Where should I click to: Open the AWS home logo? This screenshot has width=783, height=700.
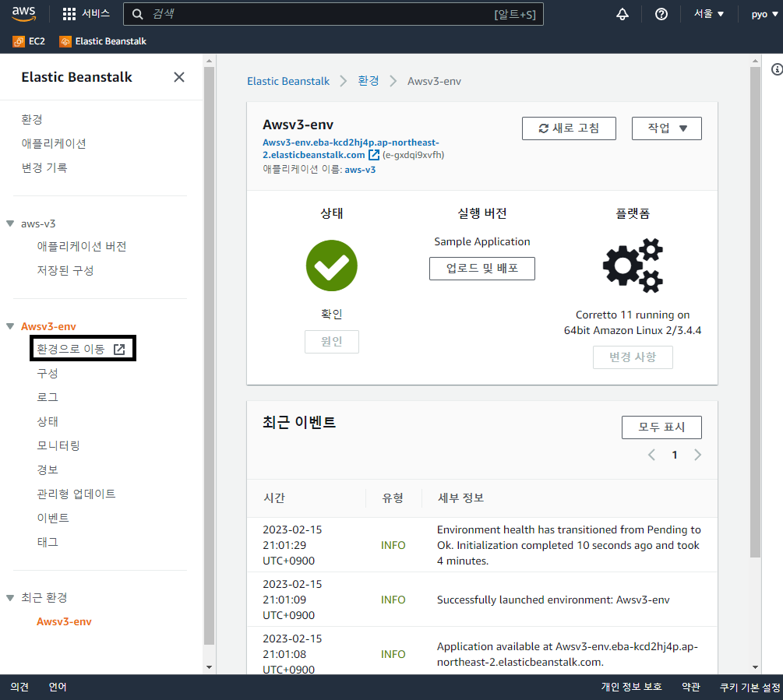(x=23, y=14)
